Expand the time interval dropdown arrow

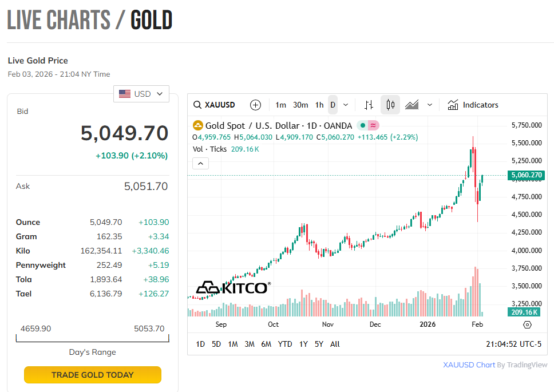click(346, 105)
